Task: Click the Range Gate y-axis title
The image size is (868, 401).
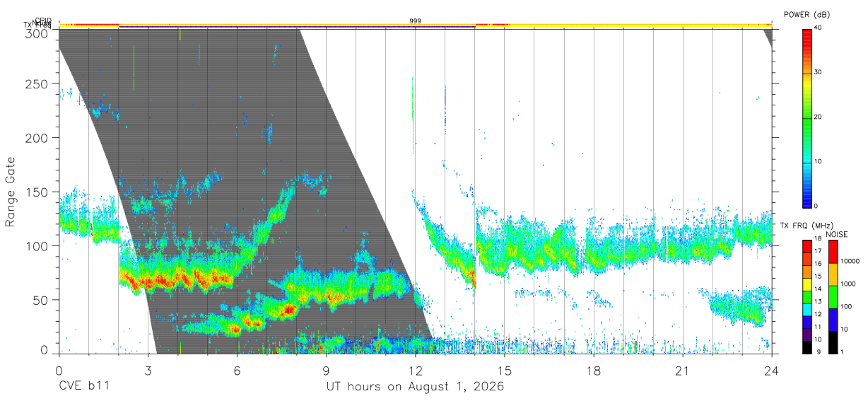Action: (11, 191)
